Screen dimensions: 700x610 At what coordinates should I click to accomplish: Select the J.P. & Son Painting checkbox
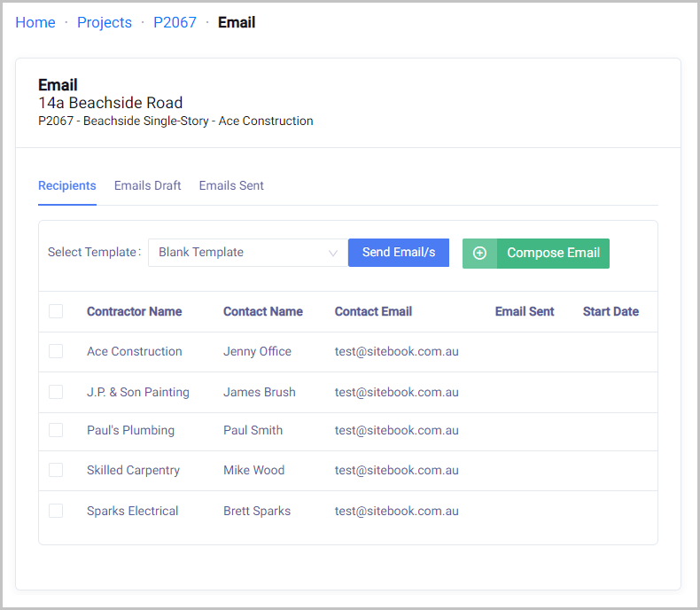pos(56,392)
